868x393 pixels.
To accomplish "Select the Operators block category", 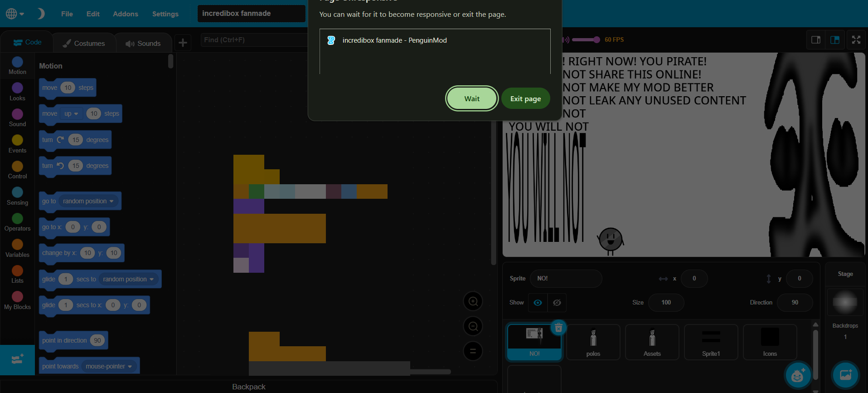I will (17, 222).
